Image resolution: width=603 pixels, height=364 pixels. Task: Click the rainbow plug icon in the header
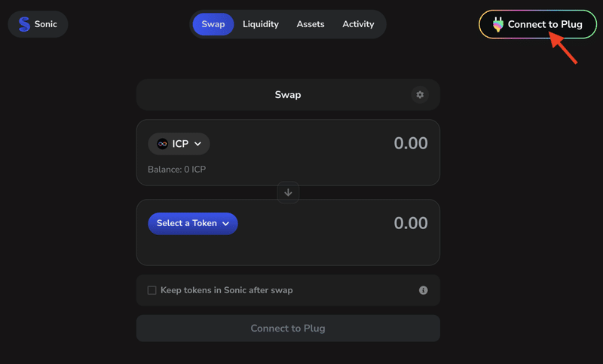tap(498, 24)
